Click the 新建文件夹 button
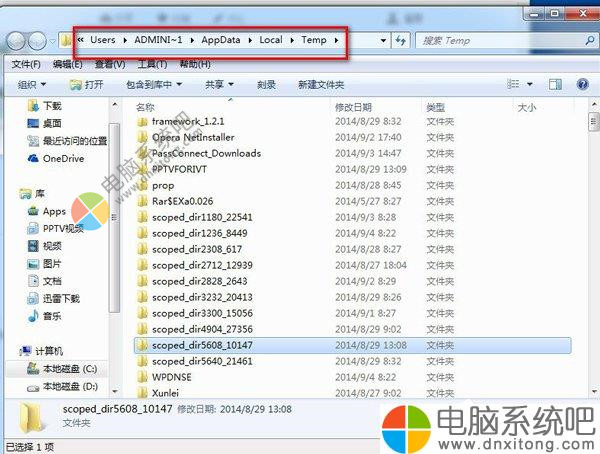 pos(320,85)
